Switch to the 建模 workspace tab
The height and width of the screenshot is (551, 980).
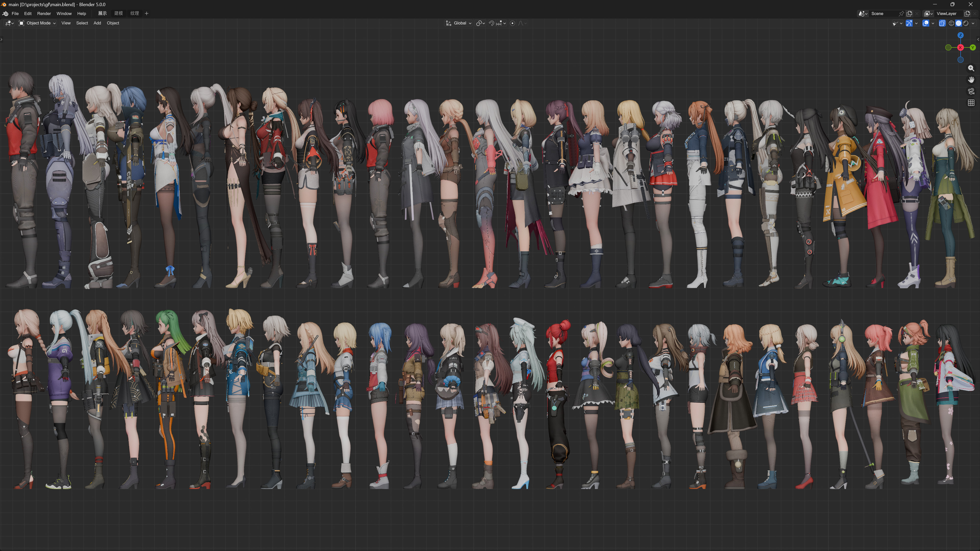tap(118, 13)
